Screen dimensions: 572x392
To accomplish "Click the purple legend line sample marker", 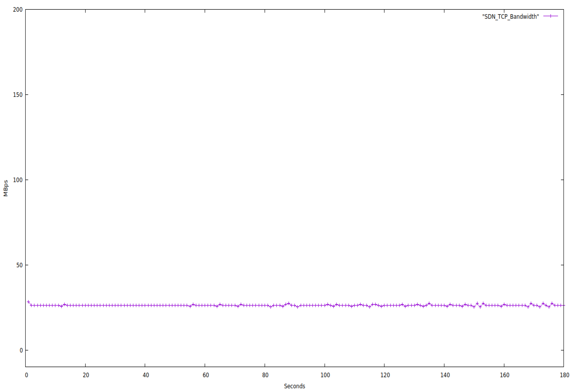I will tap(551, 16).
